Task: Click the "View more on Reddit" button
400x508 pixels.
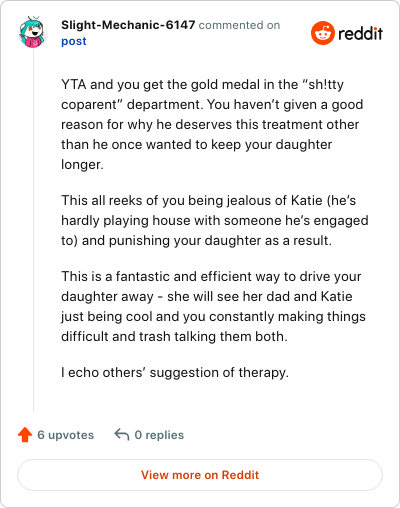Action: click(x=200, y=475)
